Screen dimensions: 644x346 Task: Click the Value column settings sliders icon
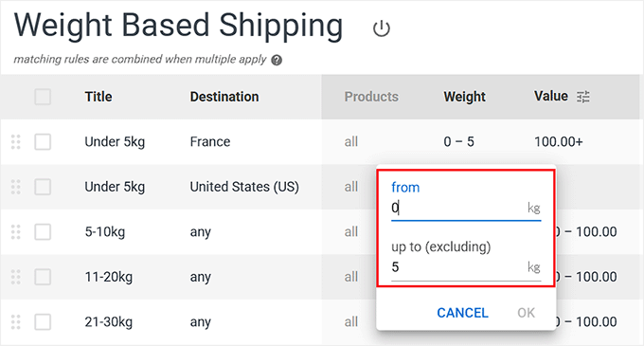583,97
